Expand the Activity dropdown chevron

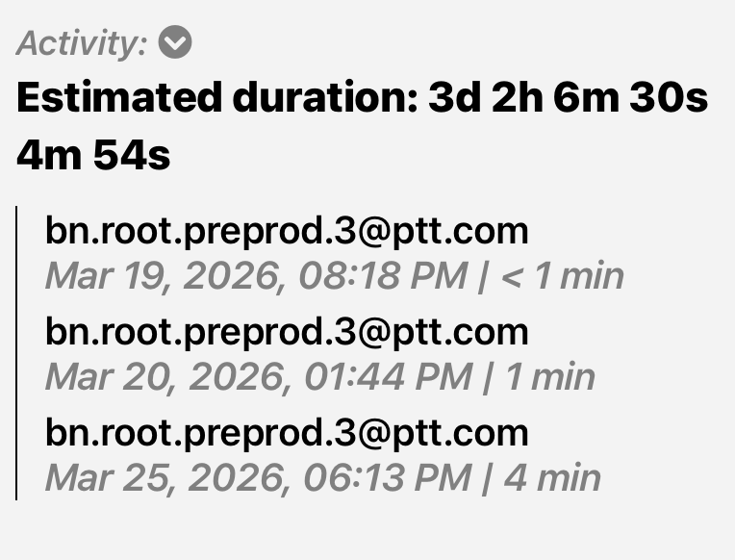tap(176, 43)
